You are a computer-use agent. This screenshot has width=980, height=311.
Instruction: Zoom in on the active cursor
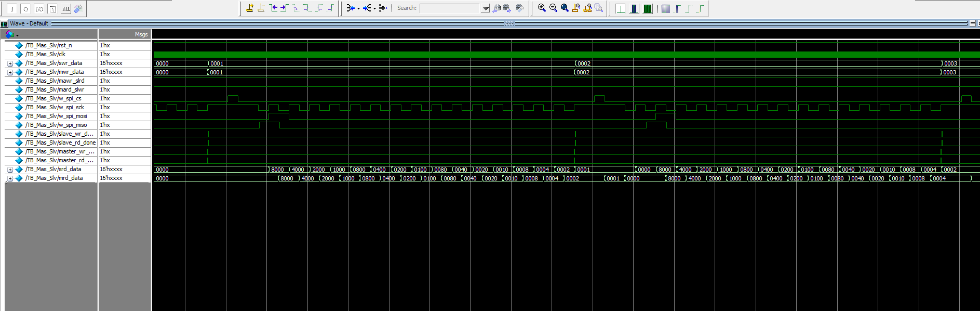point(576,8)
